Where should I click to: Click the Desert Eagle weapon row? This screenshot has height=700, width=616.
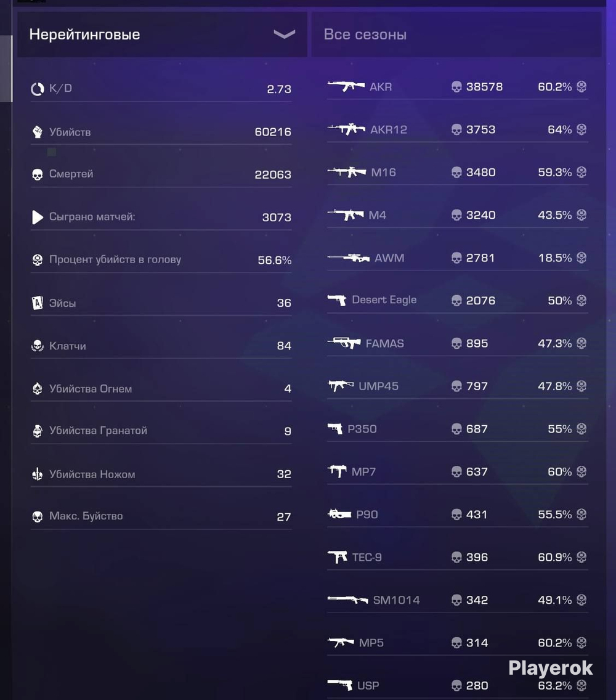(x=458, y=301)
